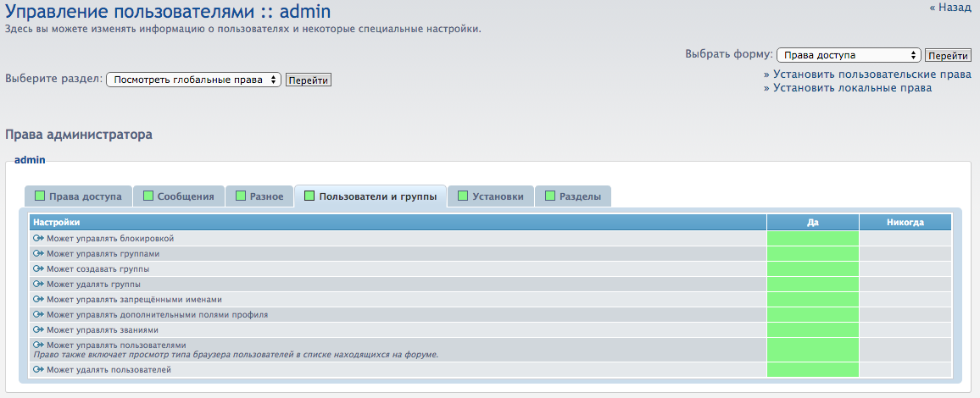This screenshot has width=980, height=398.
Task: Click the green square icon on 'Сообщения' tab
Action: [148, 196]
